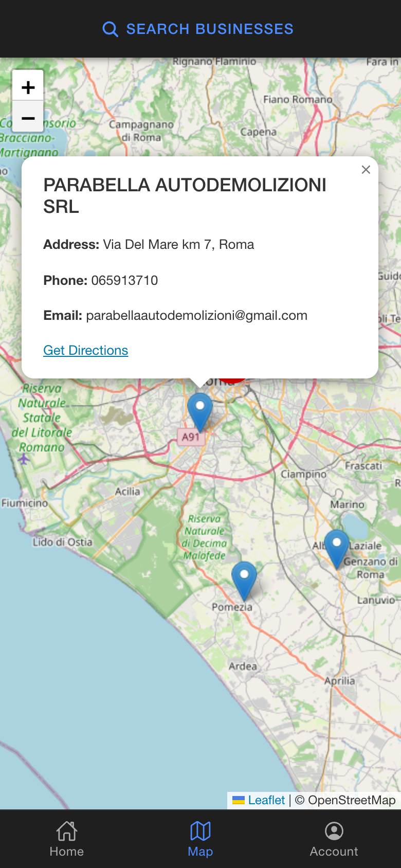Viewport: 401px width, 868px height.
Task: Click the email parabellaautodemolizioni@gmail.com
Action: 196,315
